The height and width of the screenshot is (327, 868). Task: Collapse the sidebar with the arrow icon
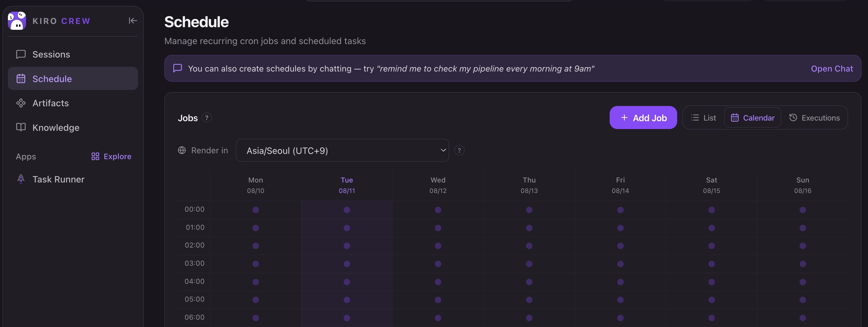[133, 21]
